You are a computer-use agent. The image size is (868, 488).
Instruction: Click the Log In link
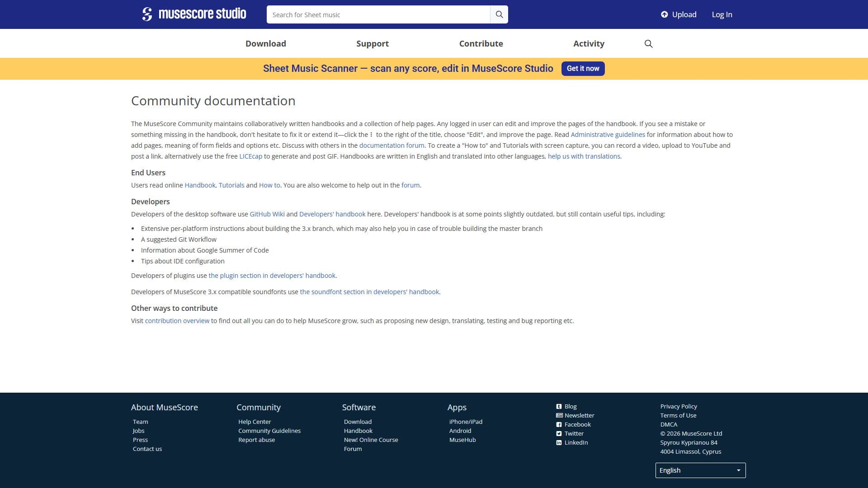[722, 14]
